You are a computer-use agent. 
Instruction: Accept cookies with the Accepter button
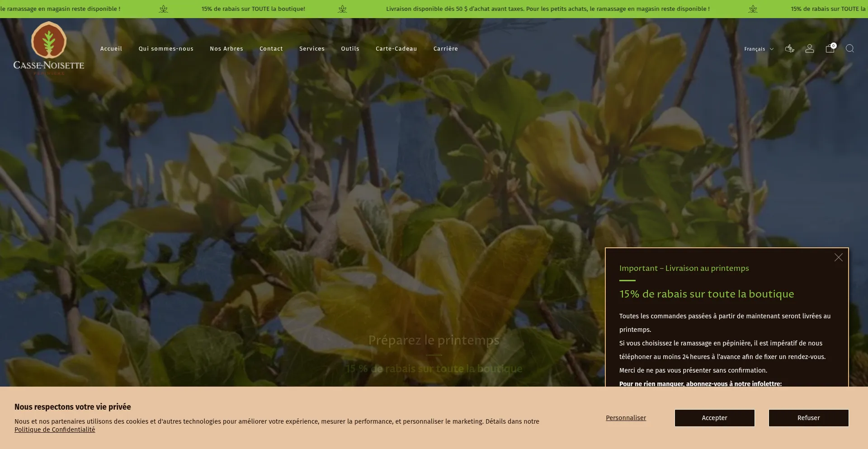pyautogui.click(x=715, y=418)
